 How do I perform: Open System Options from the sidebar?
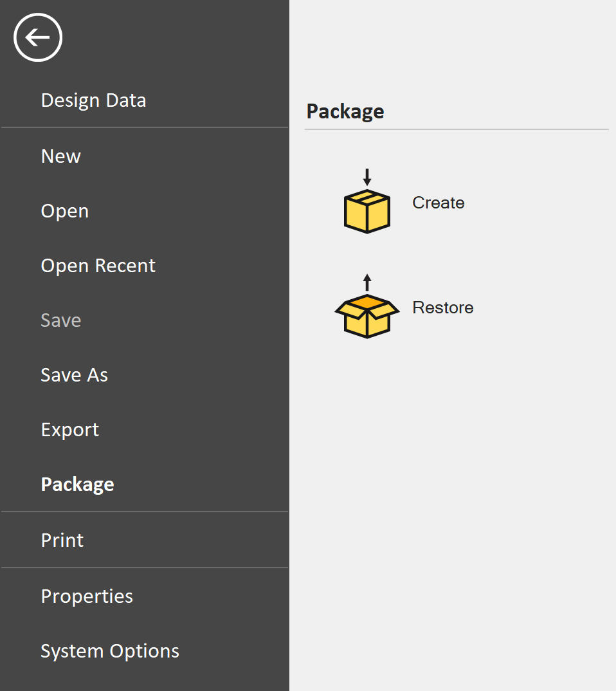(110, 651)
